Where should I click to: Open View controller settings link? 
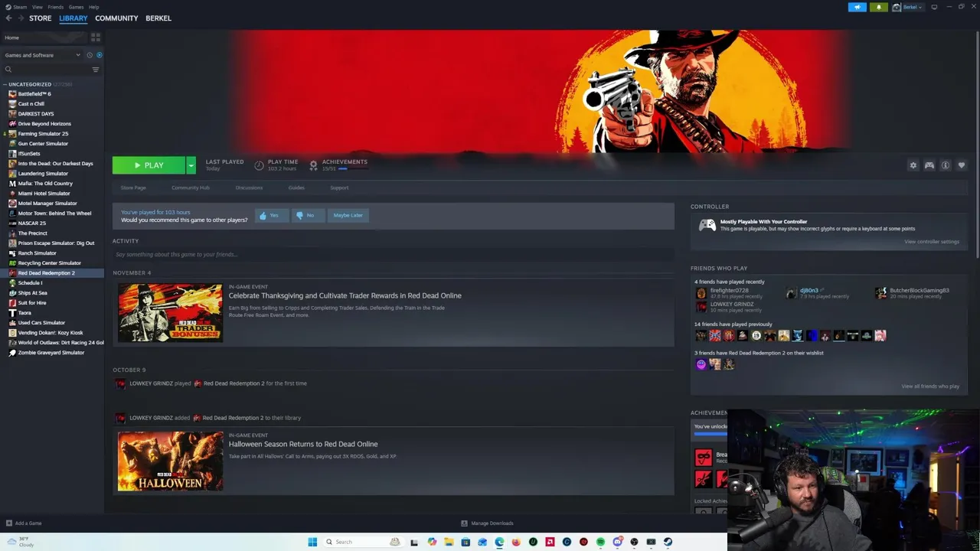click(931, 242)
